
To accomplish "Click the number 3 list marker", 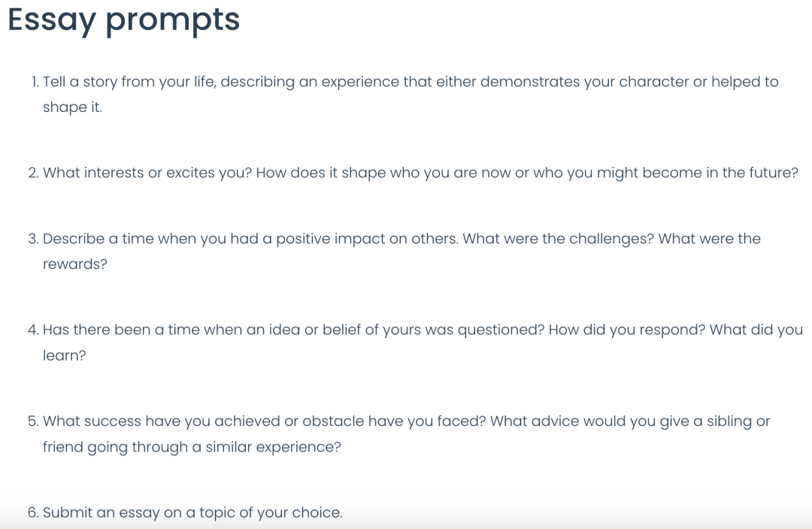I will [34, 239].
